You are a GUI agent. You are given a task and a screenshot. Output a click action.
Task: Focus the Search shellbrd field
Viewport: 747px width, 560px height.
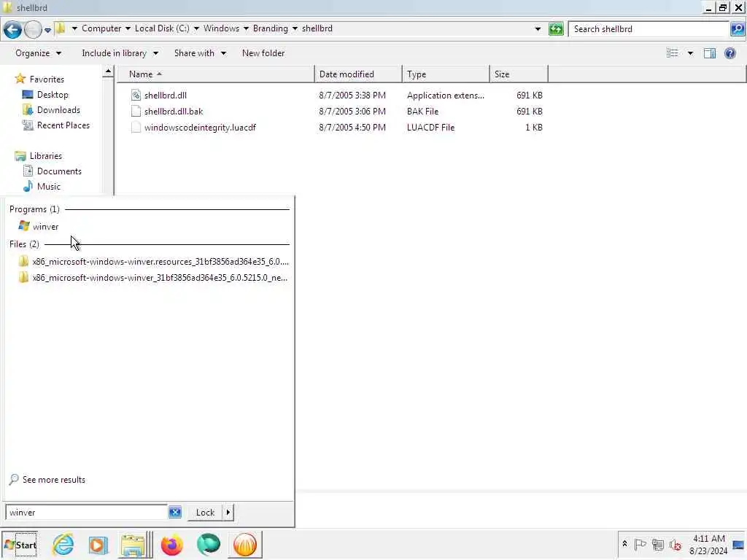coord(649,29)
